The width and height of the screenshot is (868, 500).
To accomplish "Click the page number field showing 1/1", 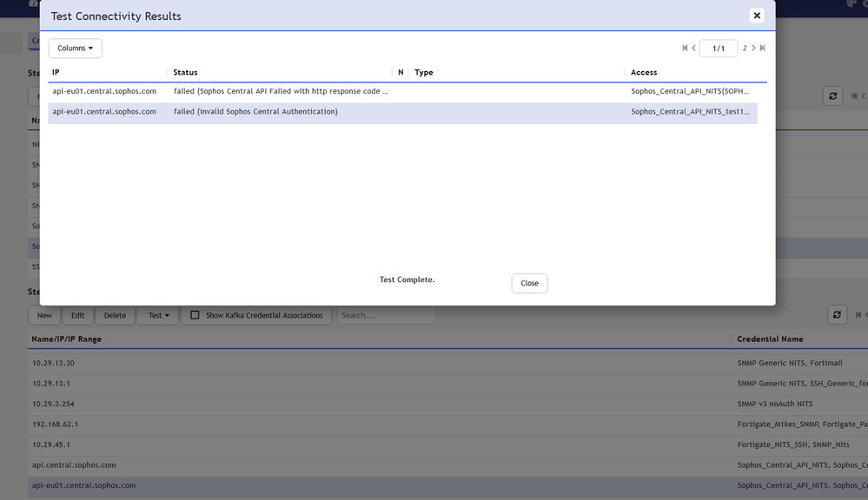I will [x=718, y=48].
